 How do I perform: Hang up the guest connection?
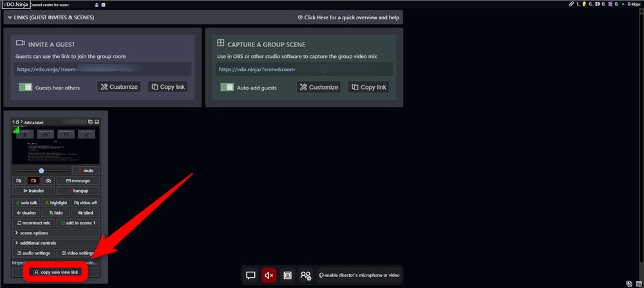click(x=78, y=191)
